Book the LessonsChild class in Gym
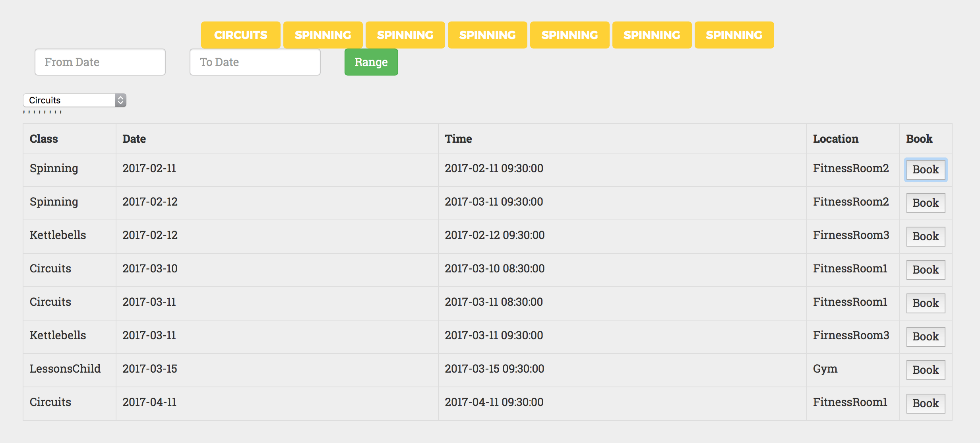 pos(925,370)
